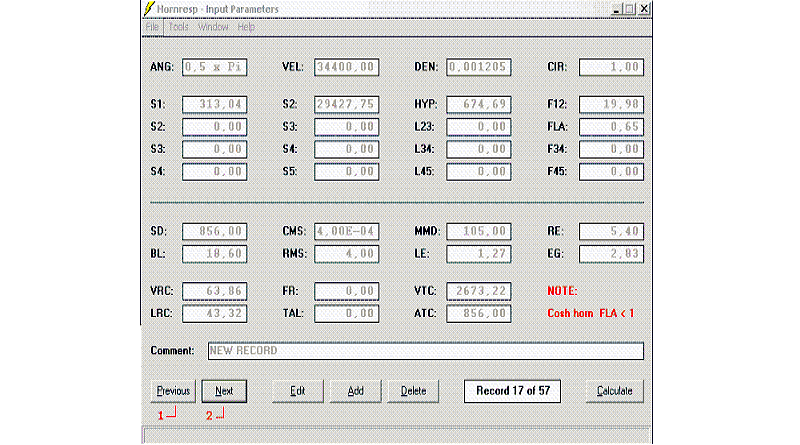800x445 pixels.
Task: Click the VRC field showing 63,86
Action: 215,291
